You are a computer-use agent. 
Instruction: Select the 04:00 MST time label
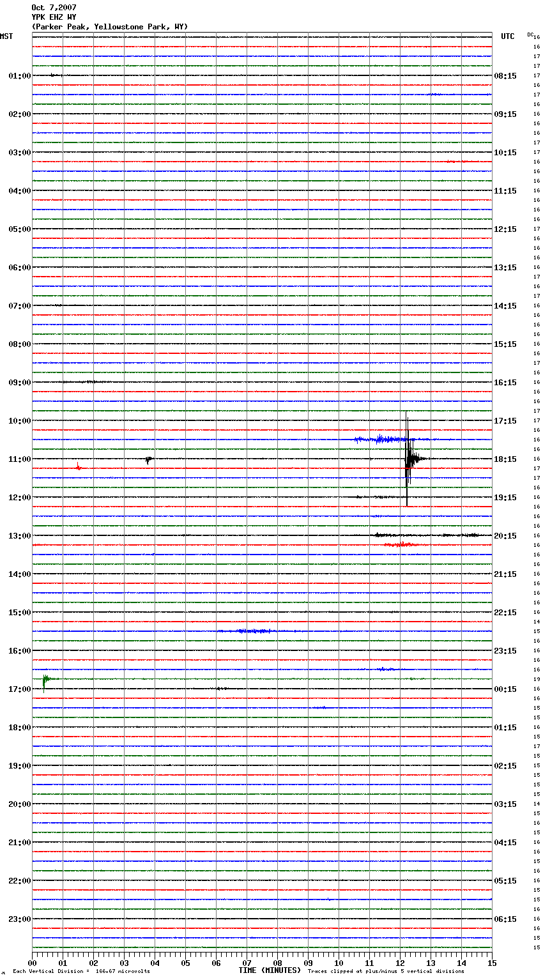pyautogui.click(x=20, y=191)
